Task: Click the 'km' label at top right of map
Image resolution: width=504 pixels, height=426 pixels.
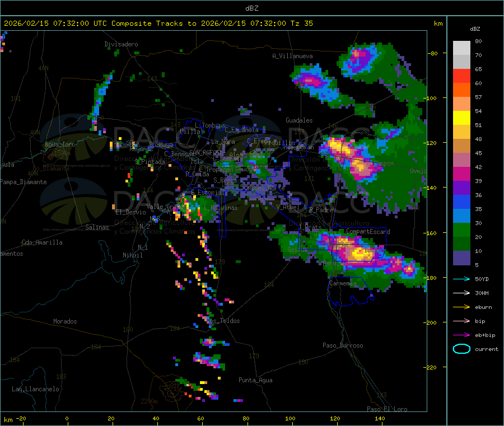Action: click(x=438, y=24)
